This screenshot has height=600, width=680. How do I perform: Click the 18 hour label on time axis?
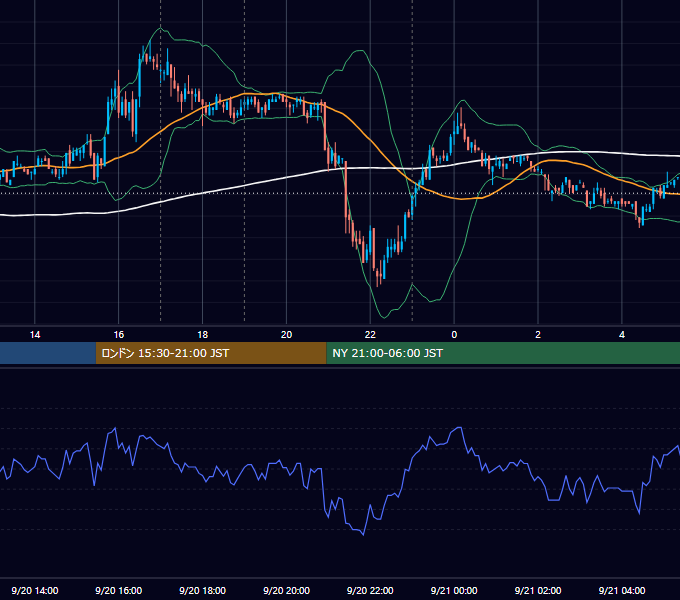203,335
